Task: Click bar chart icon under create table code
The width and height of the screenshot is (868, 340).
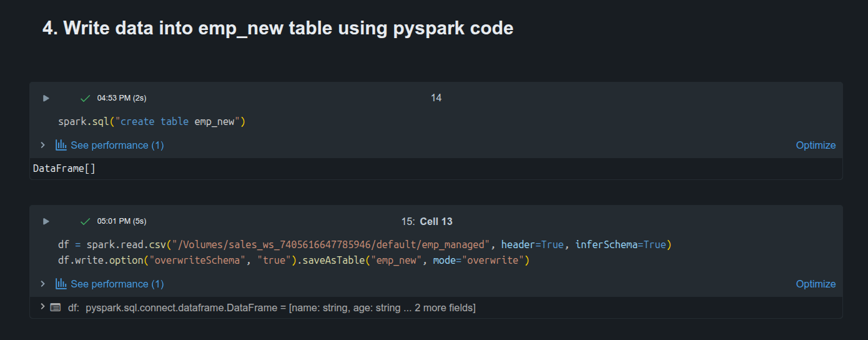Action: click(61, 145)
